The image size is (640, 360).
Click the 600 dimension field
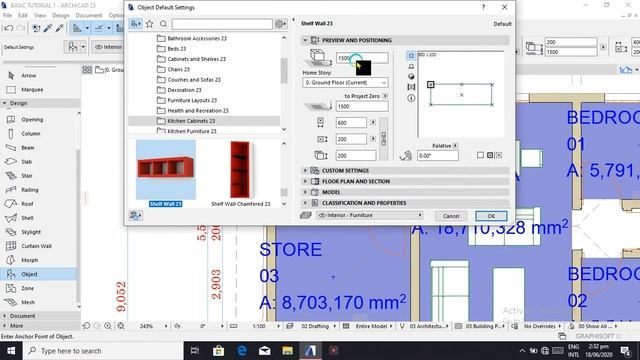[351, 122]
